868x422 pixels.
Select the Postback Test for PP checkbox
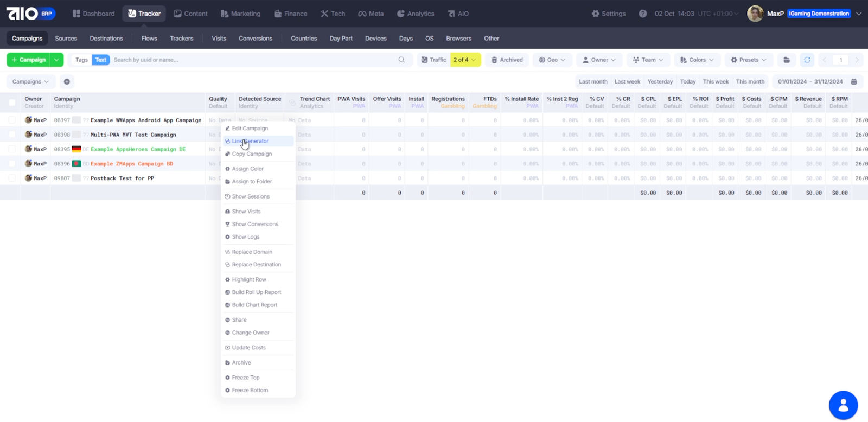[x=12, y=178]
